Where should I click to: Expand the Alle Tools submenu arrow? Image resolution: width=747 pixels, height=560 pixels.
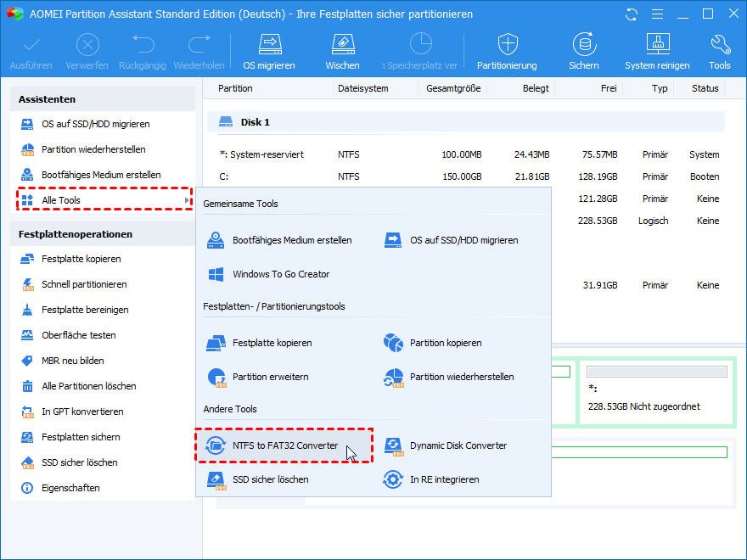tap(188, 200)
